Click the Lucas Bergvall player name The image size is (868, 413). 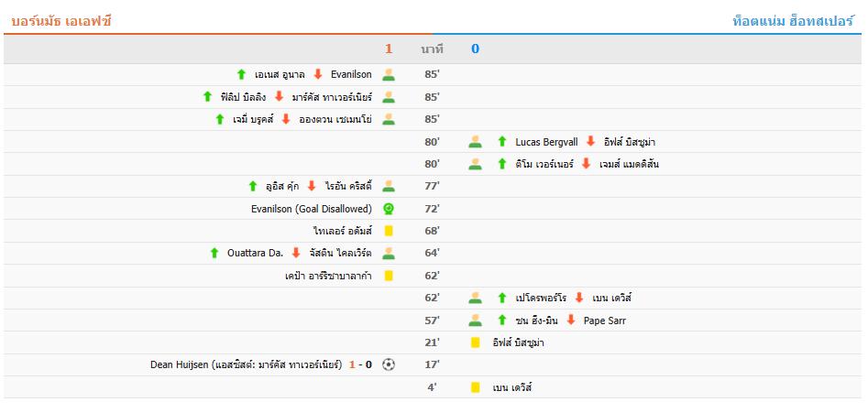546,142
